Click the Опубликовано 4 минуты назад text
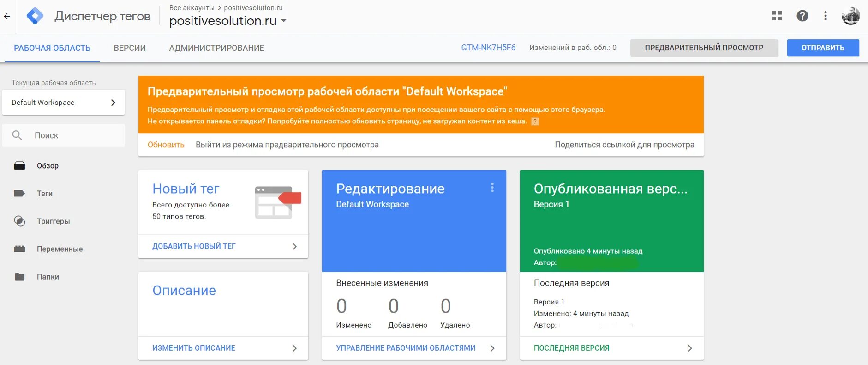The image size is (868, 365). pyautogui.click(x=588, y=251)
